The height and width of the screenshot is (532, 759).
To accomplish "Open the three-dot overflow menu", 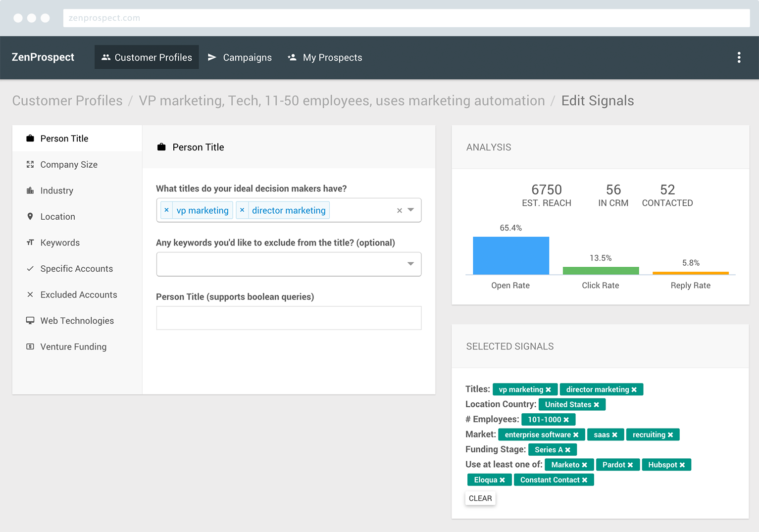I will tap(739, 57).
